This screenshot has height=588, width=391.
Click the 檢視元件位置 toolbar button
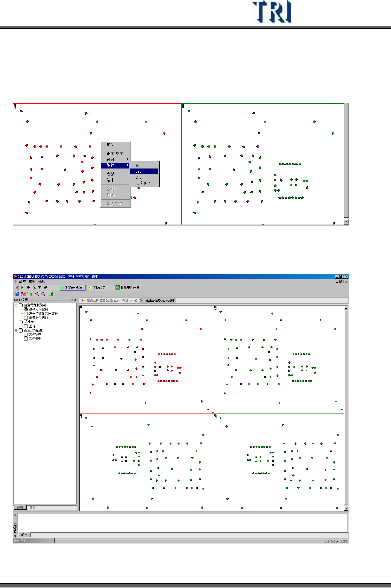[x=128, y=288]
